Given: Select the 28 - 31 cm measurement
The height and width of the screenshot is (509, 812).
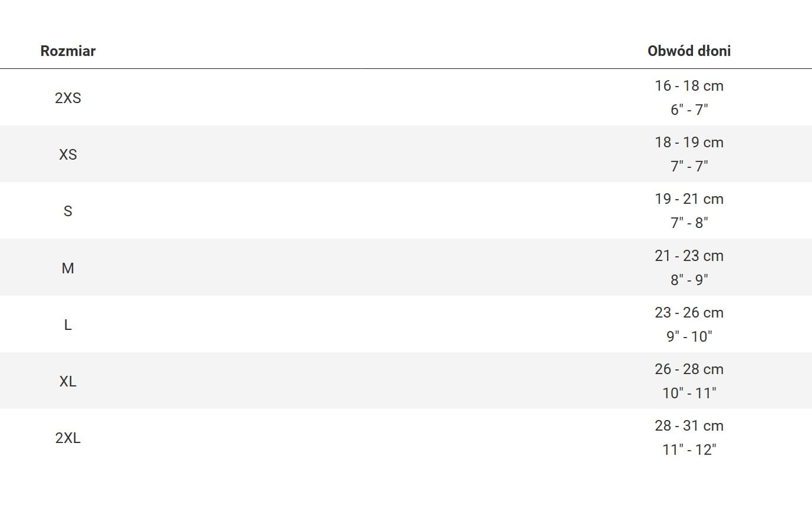Looking at the screenshot, I should pyautogui.click(x=689, y=426).
